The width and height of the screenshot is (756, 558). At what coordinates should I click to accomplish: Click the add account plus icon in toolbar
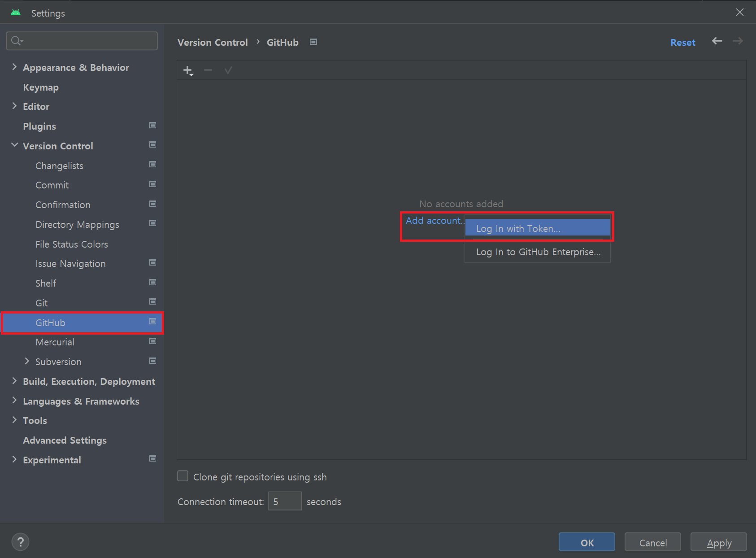coord(188,71)
